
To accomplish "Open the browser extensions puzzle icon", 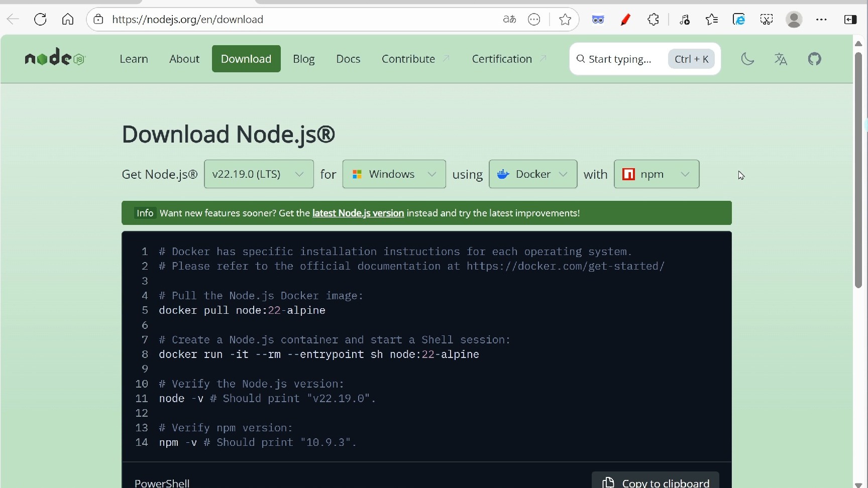I will pos(653,20).
